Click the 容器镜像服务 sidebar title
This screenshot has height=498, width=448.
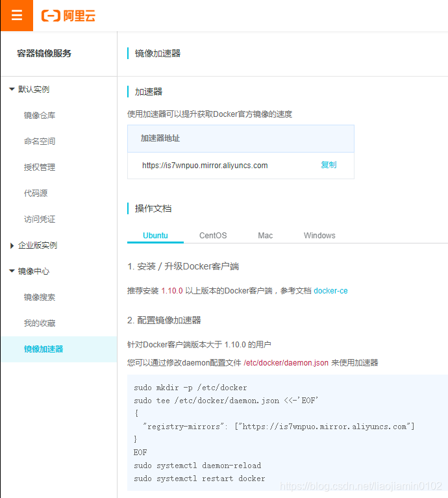click(x=44, y=53)
